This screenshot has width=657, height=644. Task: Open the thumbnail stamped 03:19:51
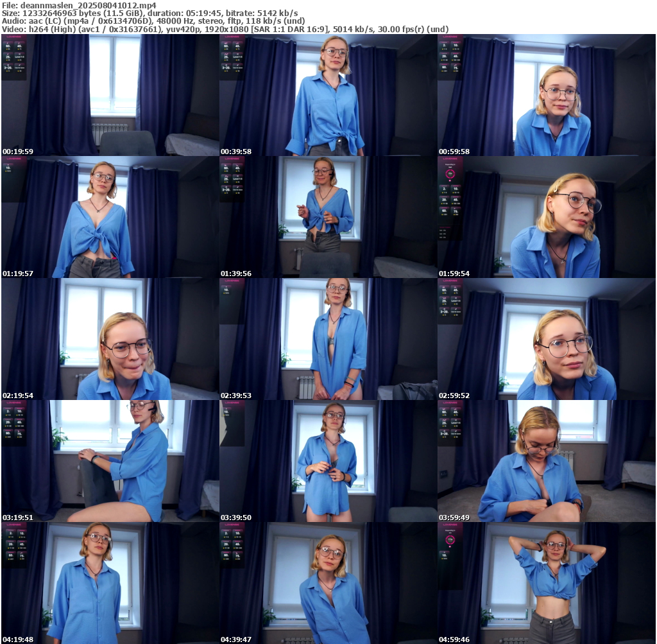[x=110, y=461]
